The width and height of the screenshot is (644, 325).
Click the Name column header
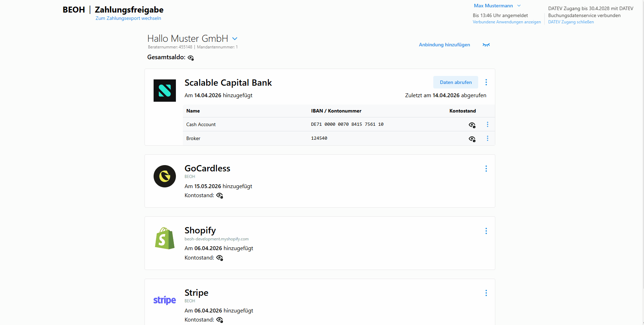pos(193,111)
